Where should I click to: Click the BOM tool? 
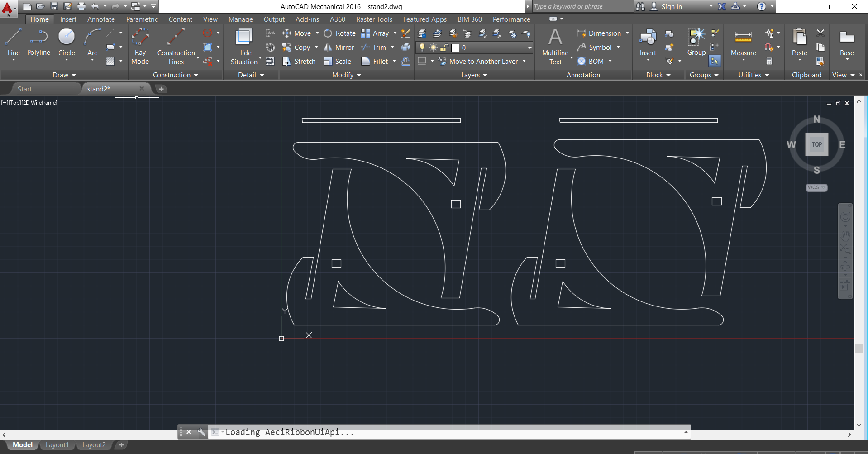[591, 62]
